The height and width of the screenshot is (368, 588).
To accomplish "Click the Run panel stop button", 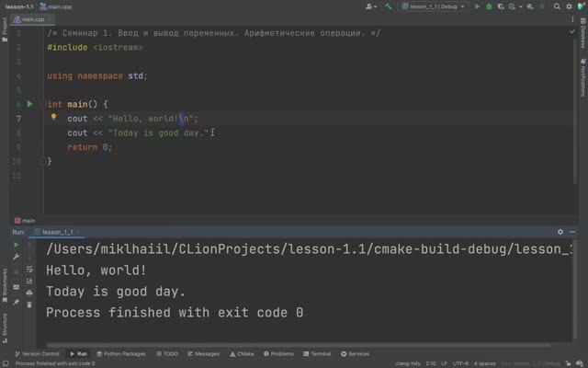I will pyautogui.click(x=17, y=271).
